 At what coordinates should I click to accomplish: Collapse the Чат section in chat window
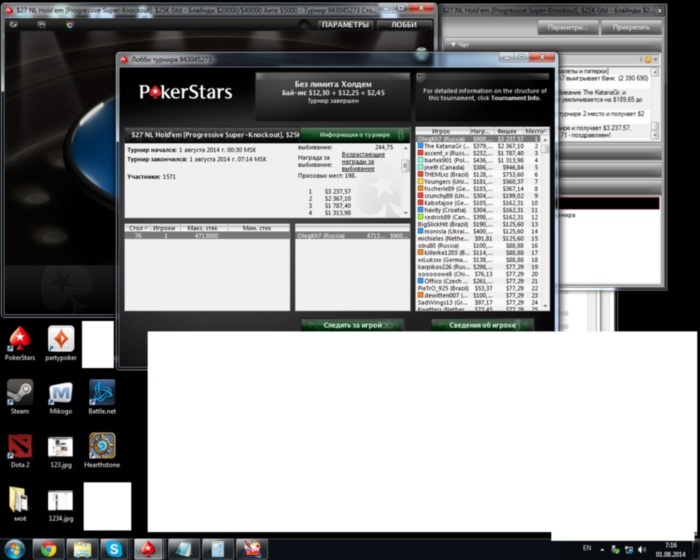(453, 45)
